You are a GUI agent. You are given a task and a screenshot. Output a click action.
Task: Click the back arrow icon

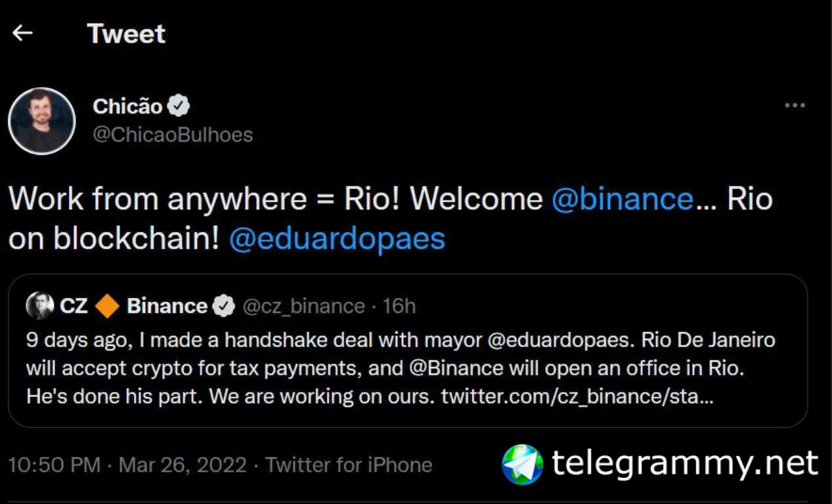click(x=22, y=33)
